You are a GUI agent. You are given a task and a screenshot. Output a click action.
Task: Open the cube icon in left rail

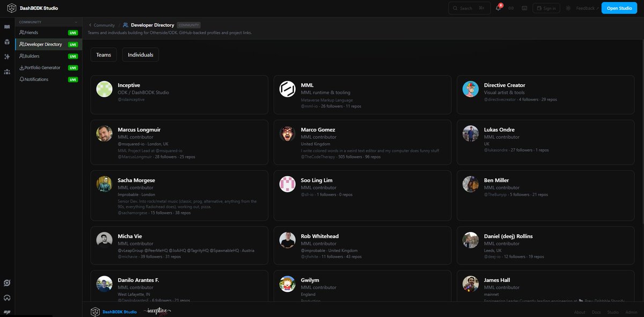click(7, 41)
